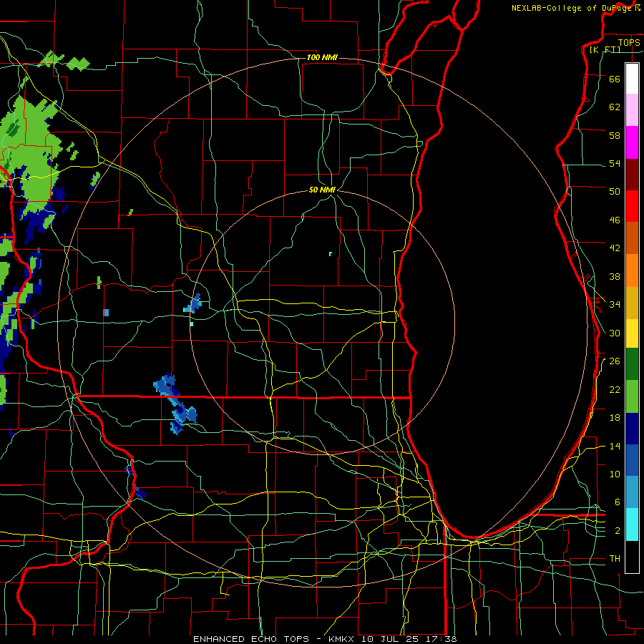This screenshot has width=644, height=644.
Task: Click the dark orange swatch near 42
Action: [x=632, y=238]
